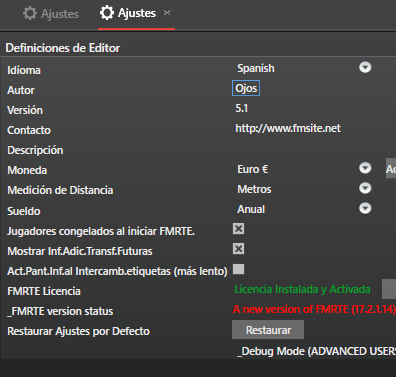The image size is (396, 377).
Task: Click the Restaurar Ajustes por Defecto label
Action: (x=78, y=331)
